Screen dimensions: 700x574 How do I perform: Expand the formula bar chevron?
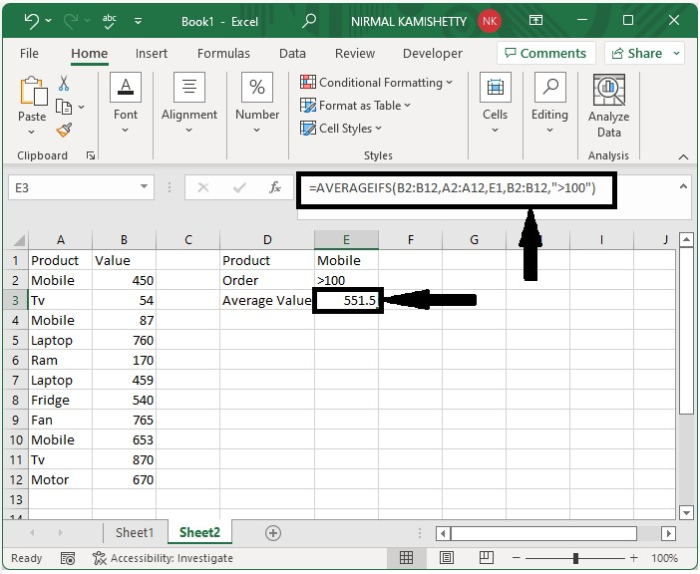tap(683, 187)
